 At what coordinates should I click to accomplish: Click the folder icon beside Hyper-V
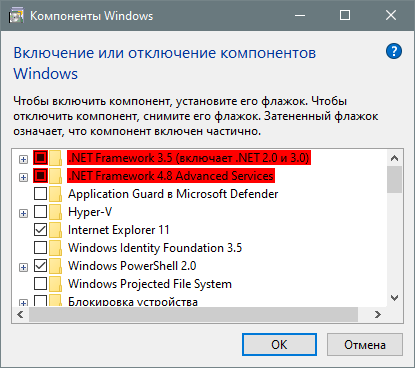point(56,212)
